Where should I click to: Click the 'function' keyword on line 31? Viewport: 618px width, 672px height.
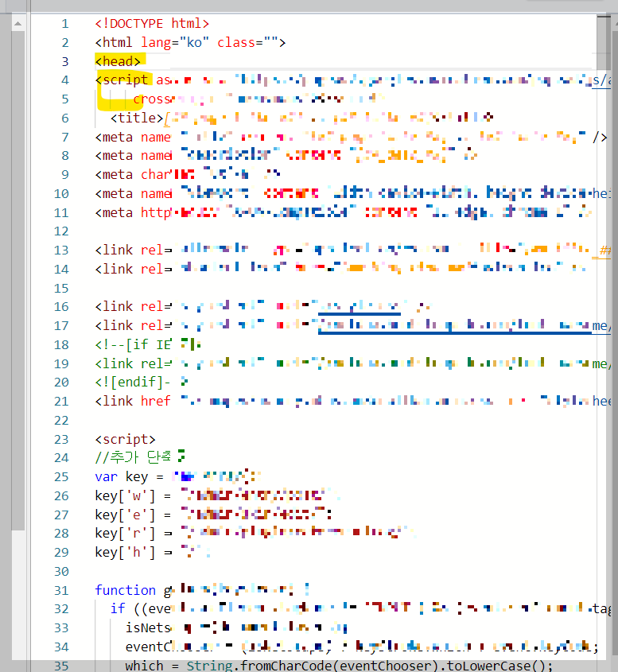coord(125,590)
